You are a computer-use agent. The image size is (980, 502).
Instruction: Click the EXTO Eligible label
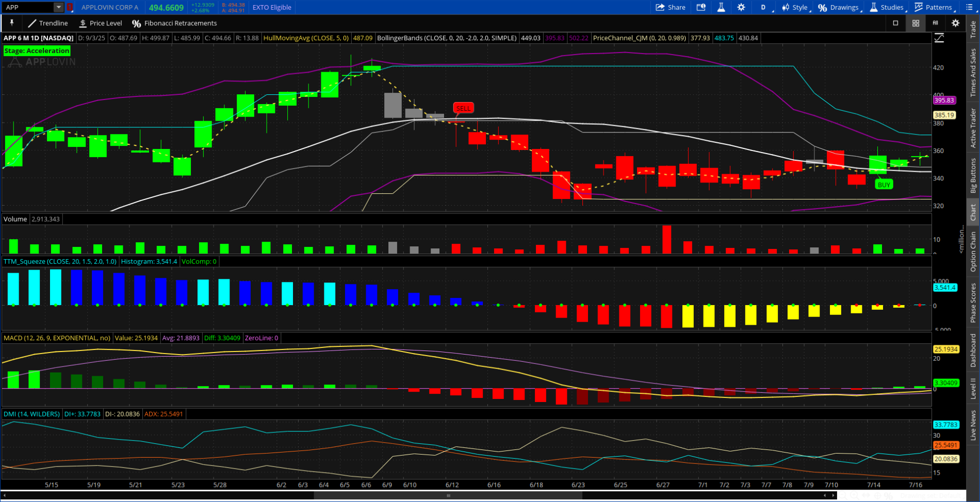pos(272,7)
